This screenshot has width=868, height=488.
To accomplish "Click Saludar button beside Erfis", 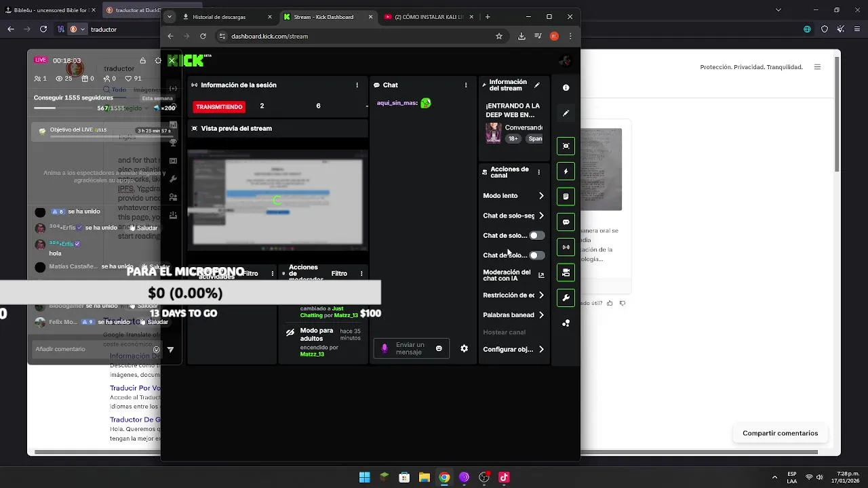I will [x=144, y=228].
